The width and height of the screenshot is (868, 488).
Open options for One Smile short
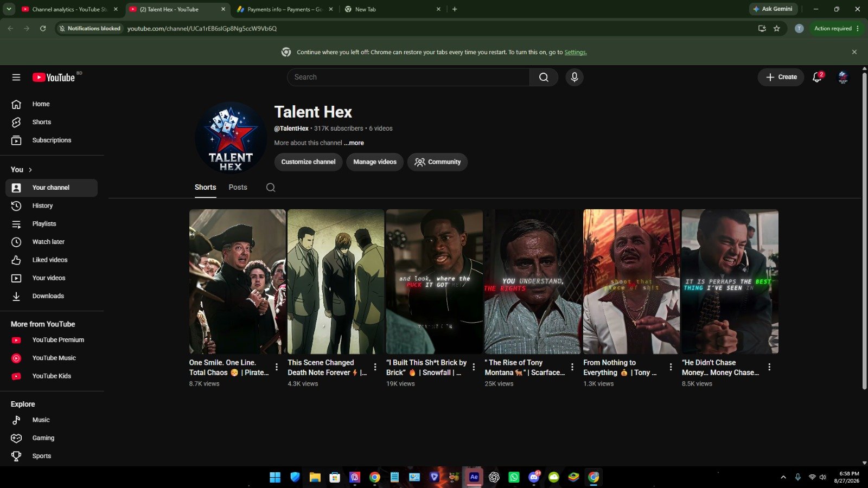[277, 367]
